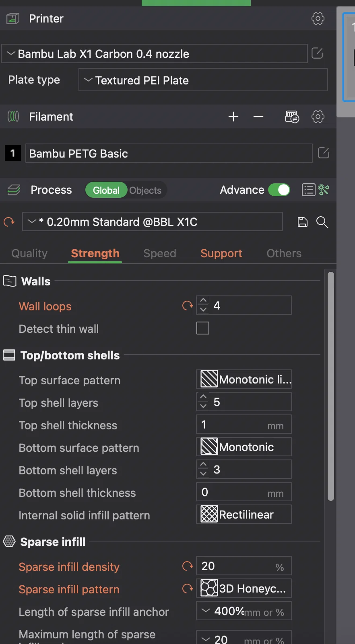Open Plate type dropdown
Viewport: 355px width, 644px height.
(x=203, y=80)
